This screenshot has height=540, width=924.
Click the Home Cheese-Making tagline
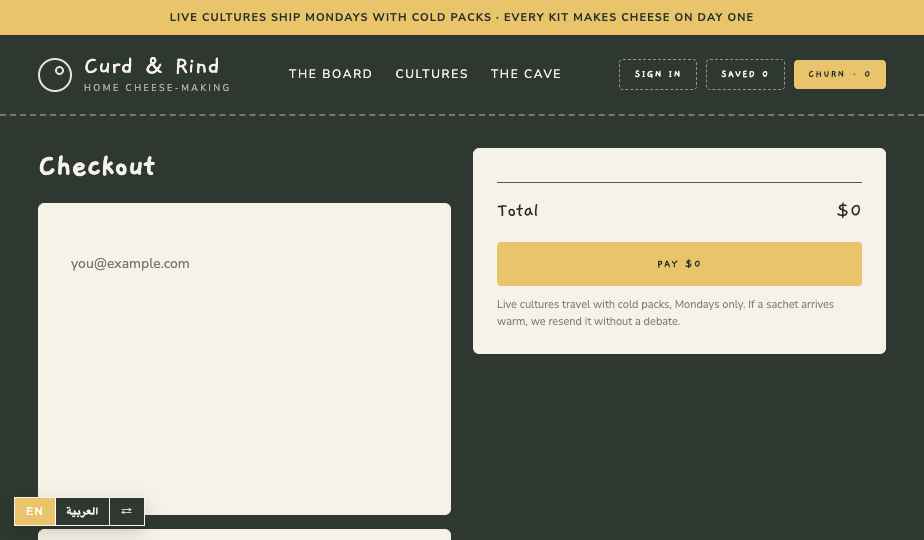[x=157, y=88]
